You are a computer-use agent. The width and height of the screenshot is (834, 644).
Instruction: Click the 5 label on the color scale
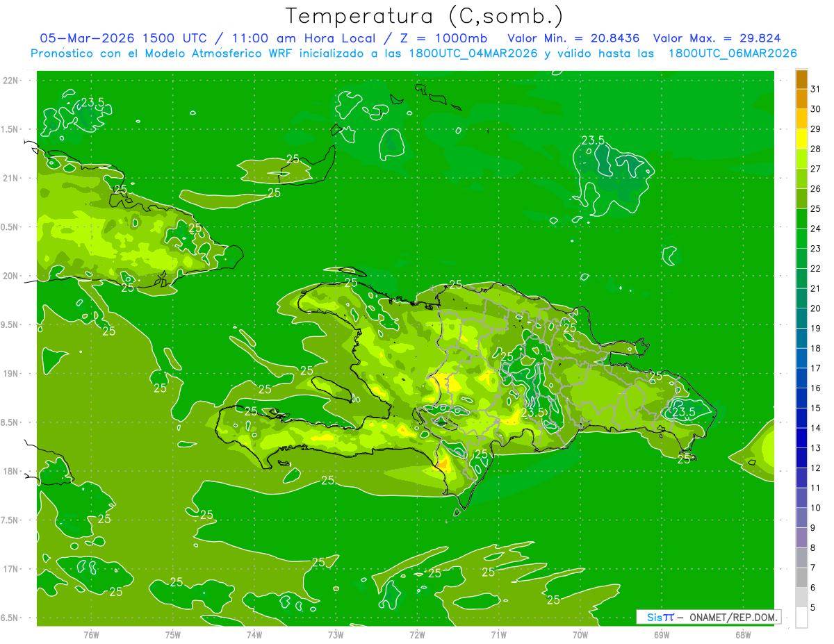(813, 607)
